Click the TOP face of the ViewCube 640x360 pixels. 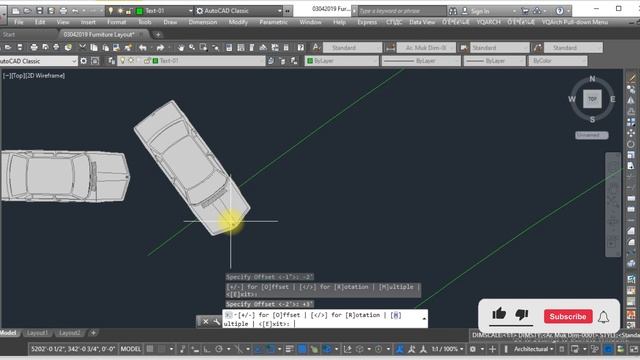point(592,99)
